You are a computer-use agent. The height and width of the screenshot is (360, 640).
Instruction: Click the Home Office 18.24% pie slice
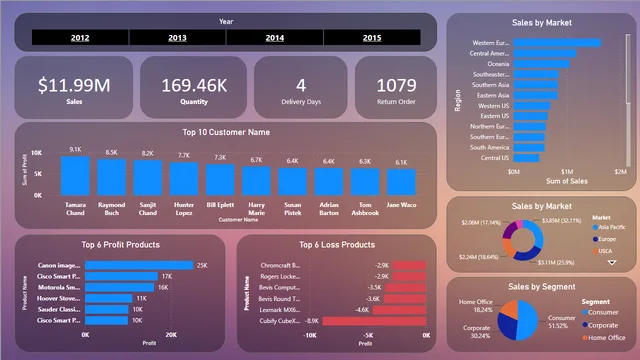coord(509,309)
